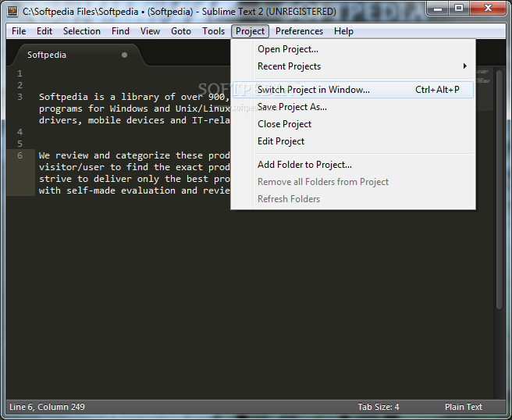Choose Open Project... from the menu
The height and width of the screenshot is (420, 512).
pyautogui.click(x=353, y=49)
